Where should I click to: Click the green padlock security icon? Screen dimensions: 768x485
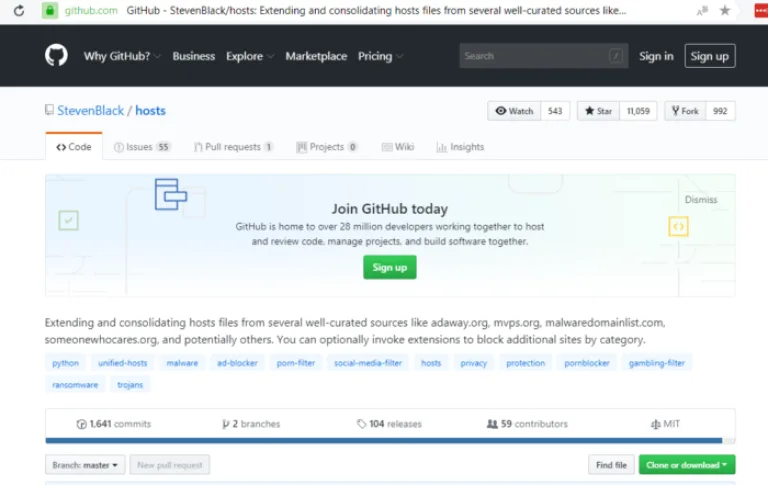(50, 10)
